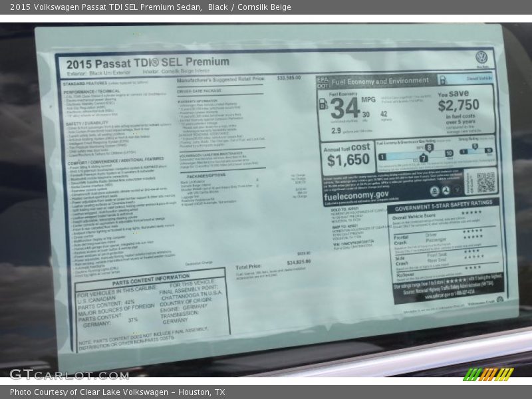Click the Total Price '$34,825.00'
Image resolution: width=532 pixels, height=399 pixels.
coord(299,262)
